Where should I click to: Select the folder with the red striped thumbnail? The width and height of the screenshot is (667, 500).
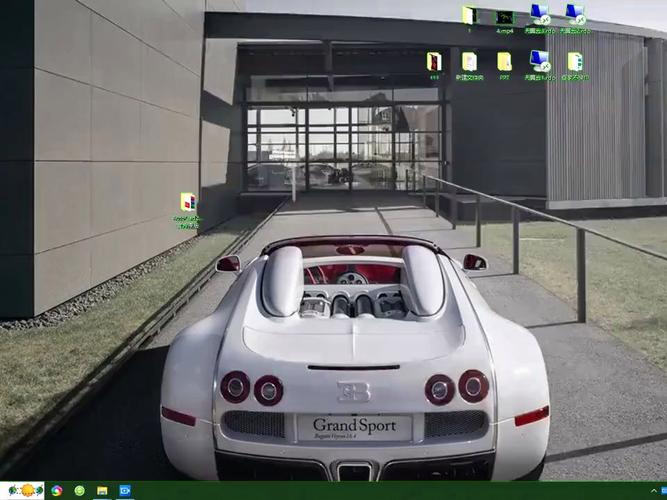tap(434, 62)
